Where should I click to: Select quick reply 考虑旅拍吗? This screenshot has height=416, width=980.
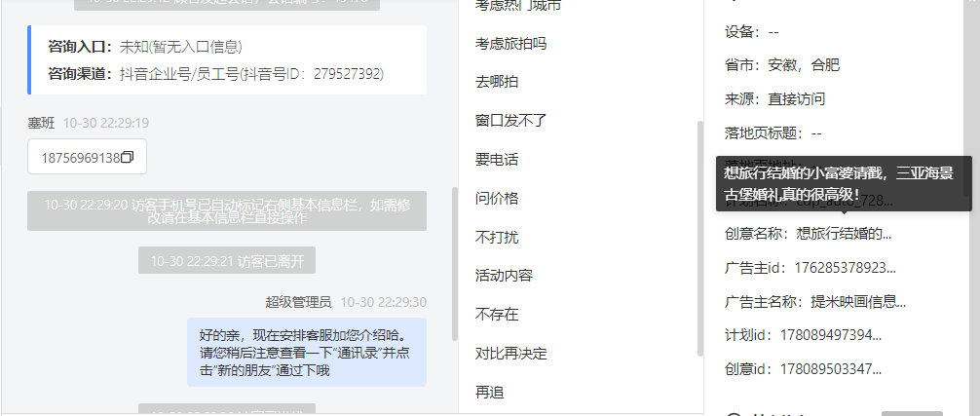pyautogui.click(x=511, y=44)
